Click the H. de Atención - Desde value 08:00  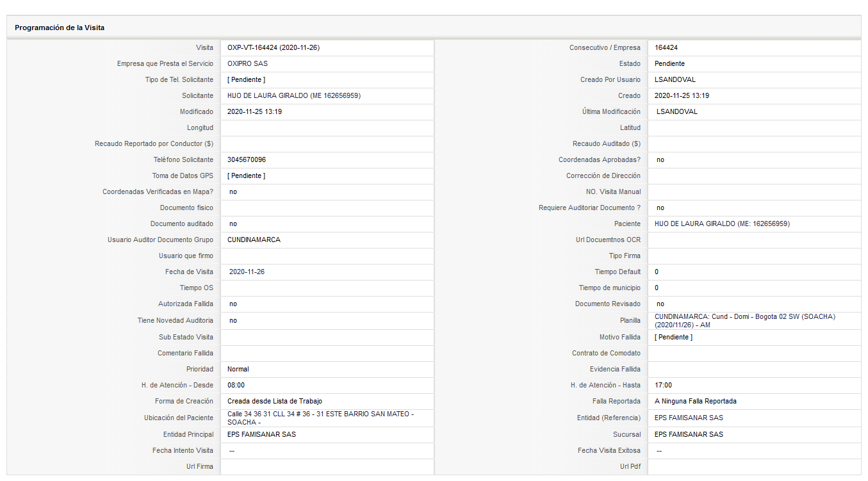[236, 386]
